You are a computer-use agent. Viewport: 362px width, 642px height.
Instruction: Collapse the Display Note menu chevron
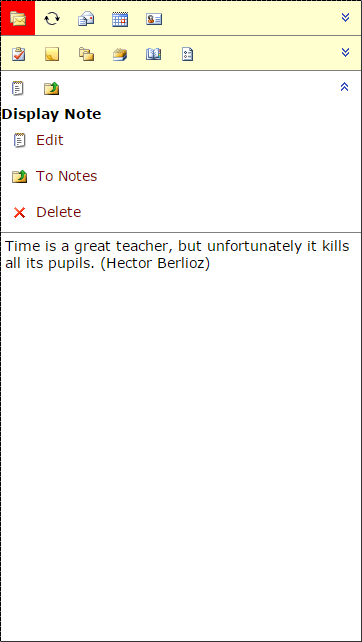[x=344, y=87]
